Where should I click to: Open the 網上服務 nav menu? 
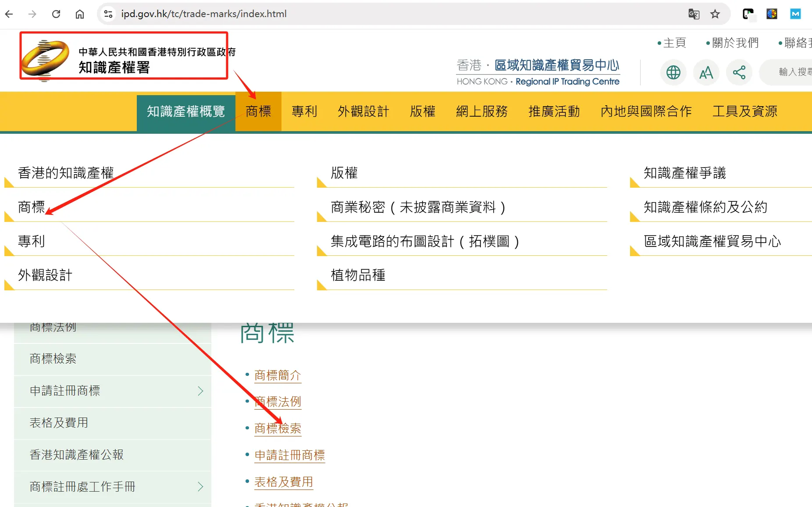point(482,111)
